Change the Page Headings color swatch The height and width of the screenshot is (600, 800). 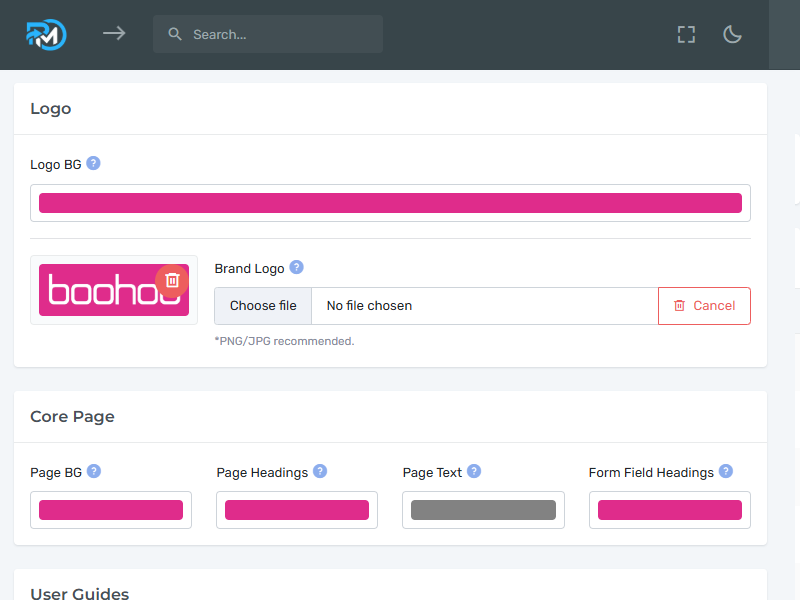297,510
